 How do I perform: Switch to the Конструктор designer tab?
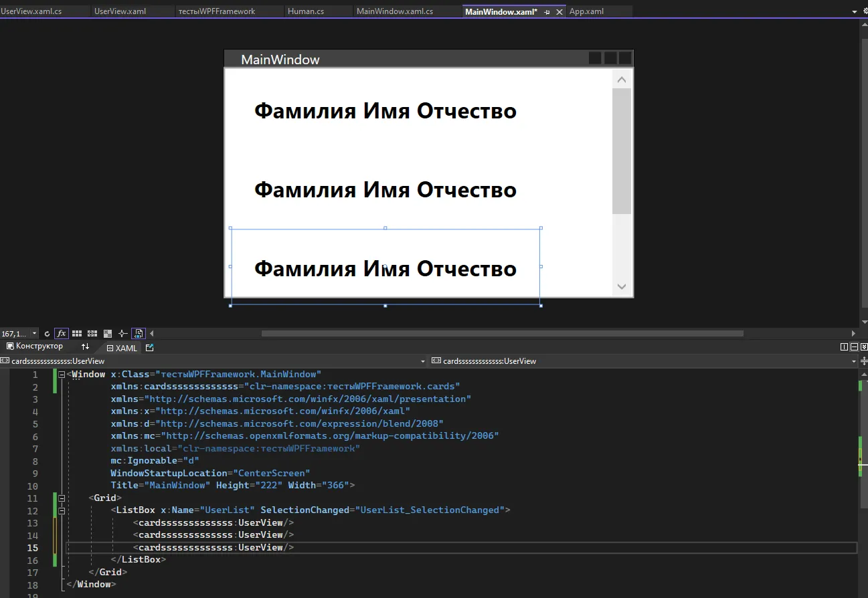point(34,346)
